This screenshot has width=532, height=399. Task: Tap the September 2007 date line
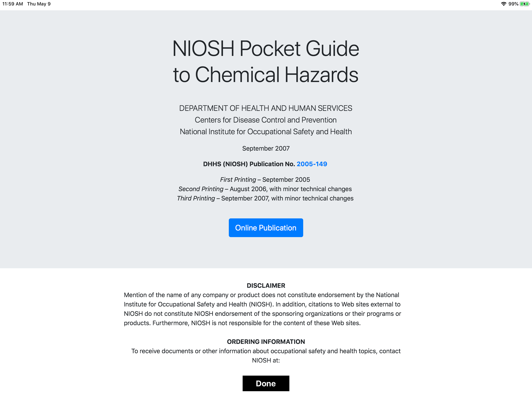point(266,148)
